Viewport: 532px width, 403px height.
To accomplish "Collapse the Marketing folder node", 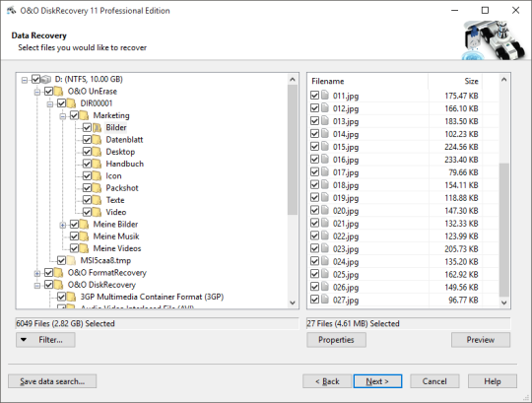I will pos(63,116).
